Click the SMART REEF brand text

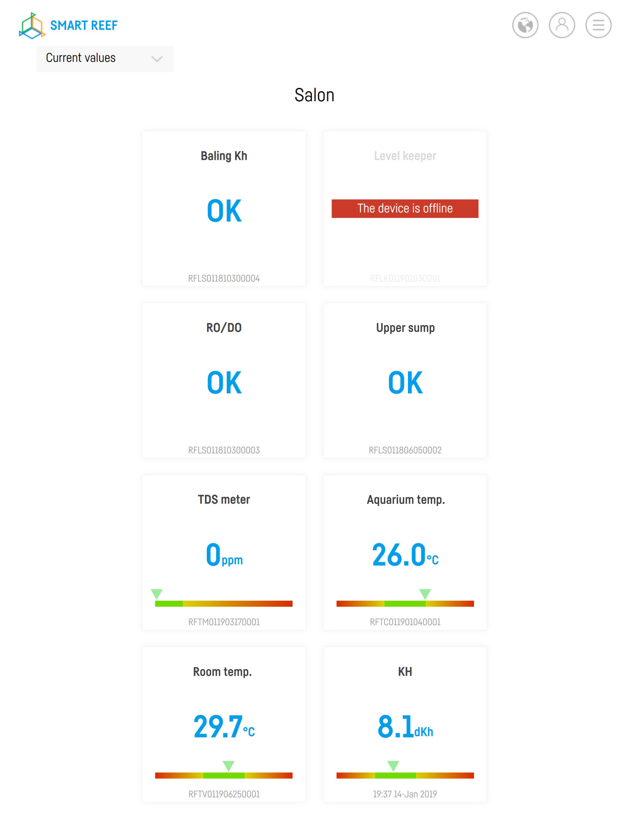tap(84, 26)
